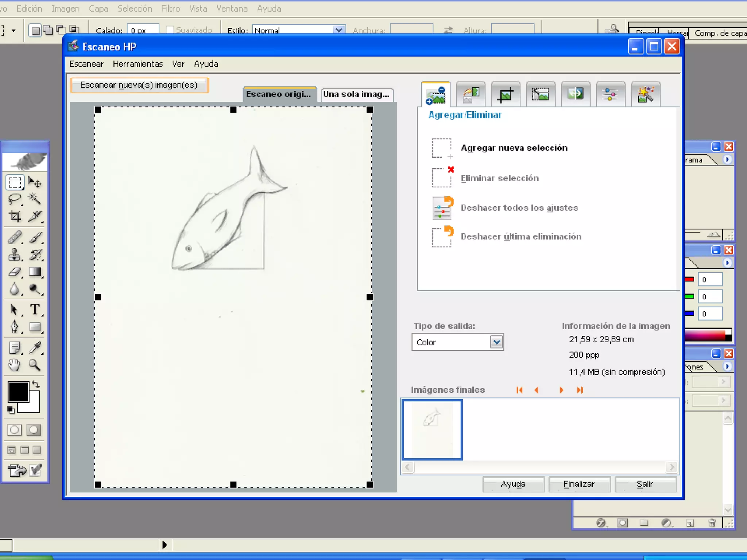747x560 pixels.
Task: Click the Finalizar button
Action: pyautogui.click(x=579, y=484)
